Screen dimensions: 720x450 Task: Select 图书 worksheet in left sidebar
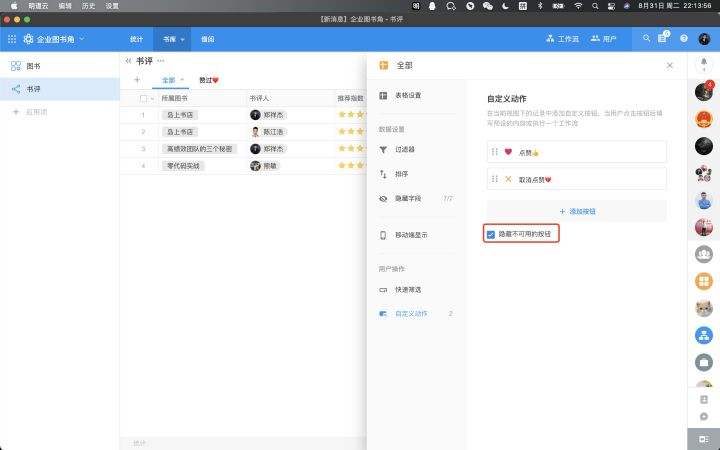pos(33,66)
